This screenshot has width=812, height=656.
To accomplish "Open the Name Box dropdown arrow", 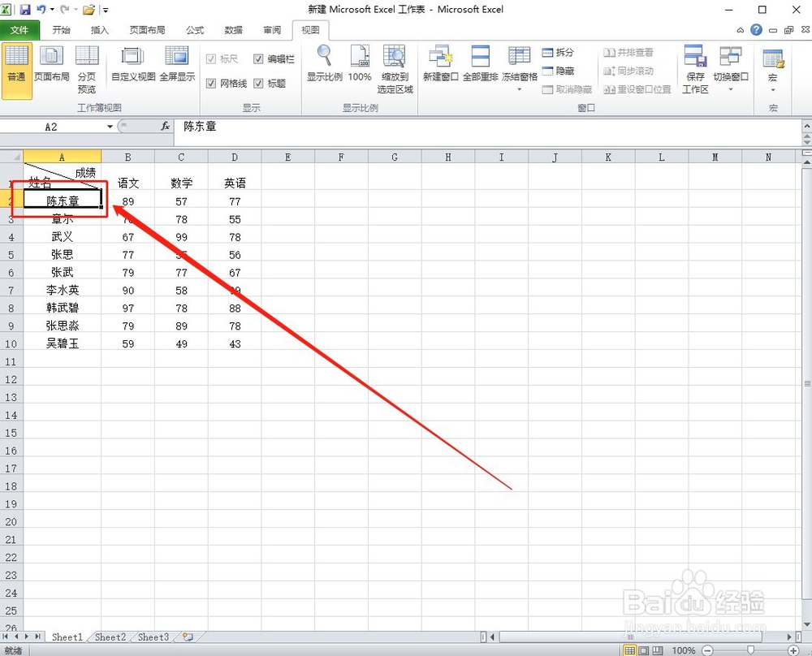I will (111, 127).
